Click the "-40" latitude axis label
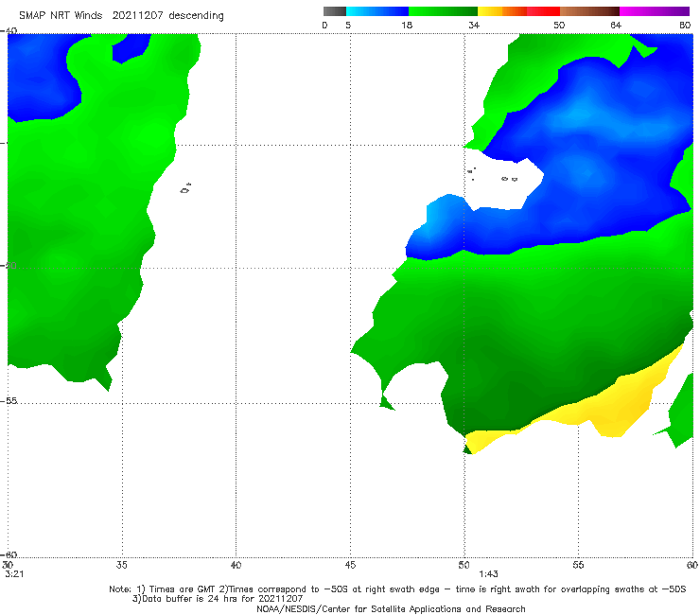This screenshot has height=615, width=700. tap(9, 31)
